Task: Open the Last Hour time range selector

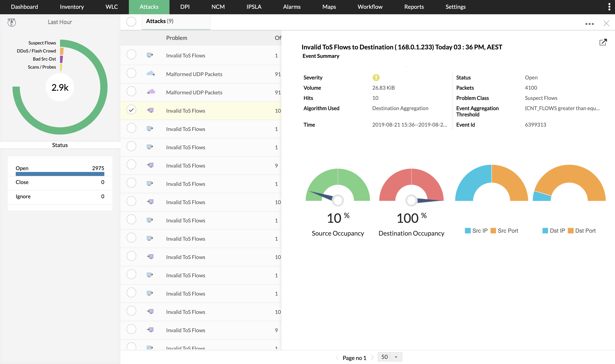Action: pos(60,22)
